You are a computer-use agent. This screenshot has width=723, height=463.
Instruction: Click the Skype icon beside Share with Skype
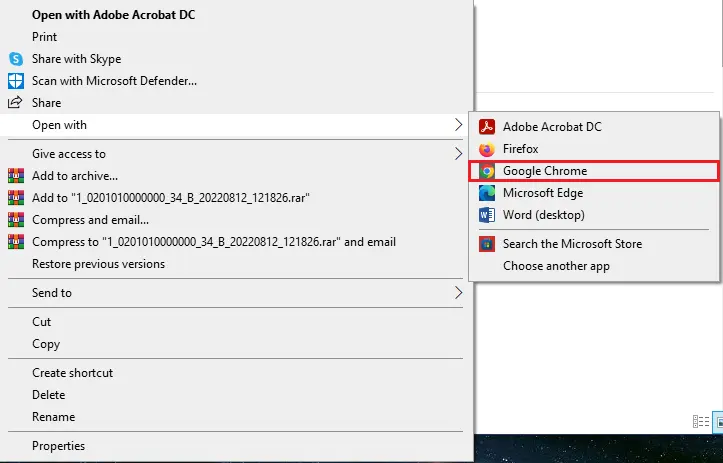tap(16, 59)
